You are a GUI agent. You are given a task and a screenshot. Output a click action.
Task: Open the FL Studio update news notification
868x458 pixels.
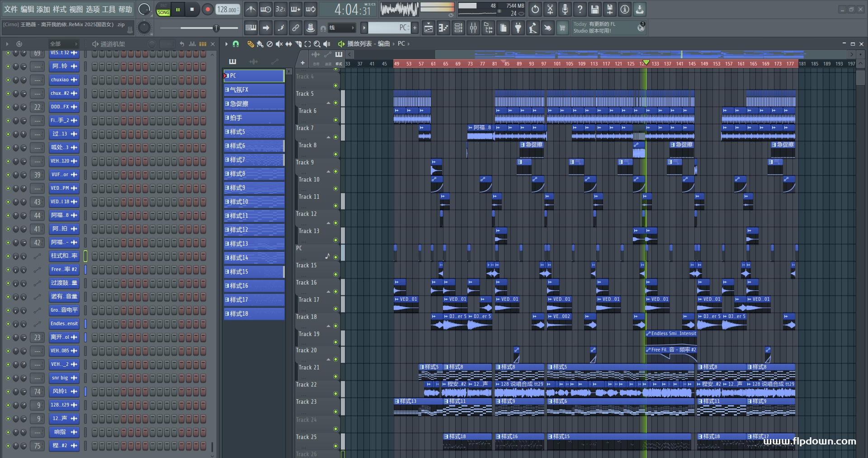pyautogui.click(x=609, y=28)
